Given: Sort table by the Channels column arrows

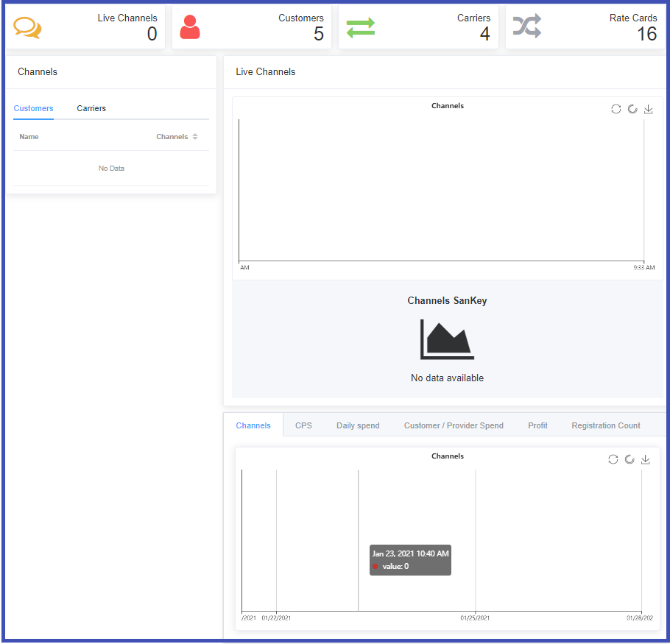Looking at the screenshot, I should point(195,137).
